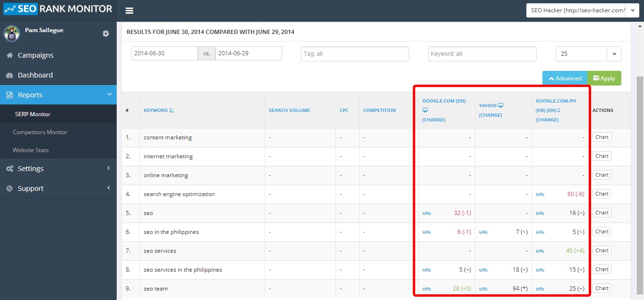The height and width of the screenshot is (300, 644).
Task: Click the Campaigns home icon
Action: click(x=9, y=55)
